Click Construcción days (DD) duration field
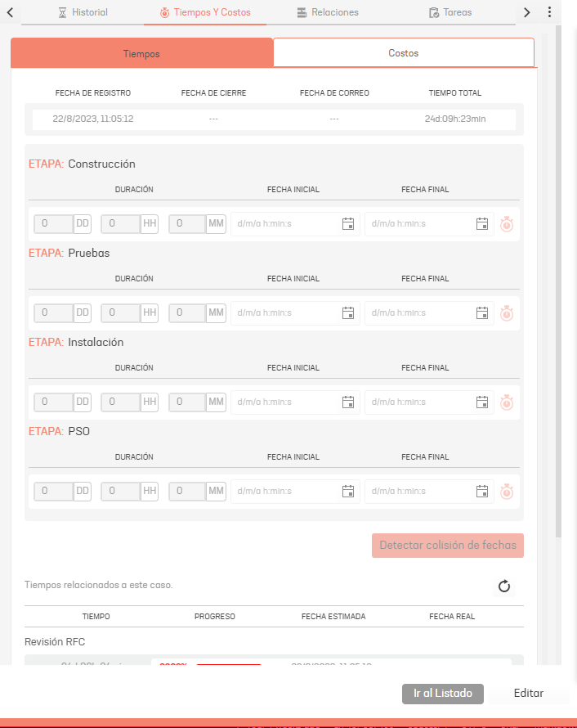The width and height of the screenshot is (577, 728). (x=54, y=224)
